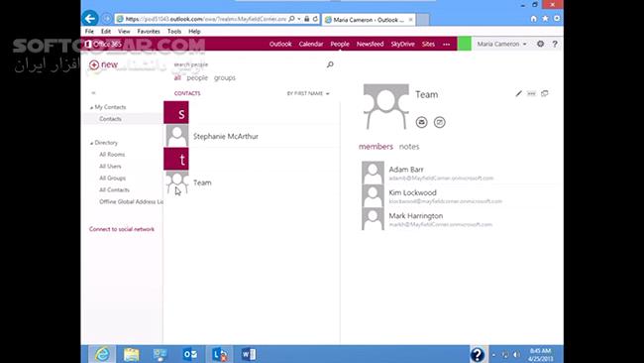Screen dimensions: 644x363
Task: Click the new contact plus icon
Action: click(94, 64)
